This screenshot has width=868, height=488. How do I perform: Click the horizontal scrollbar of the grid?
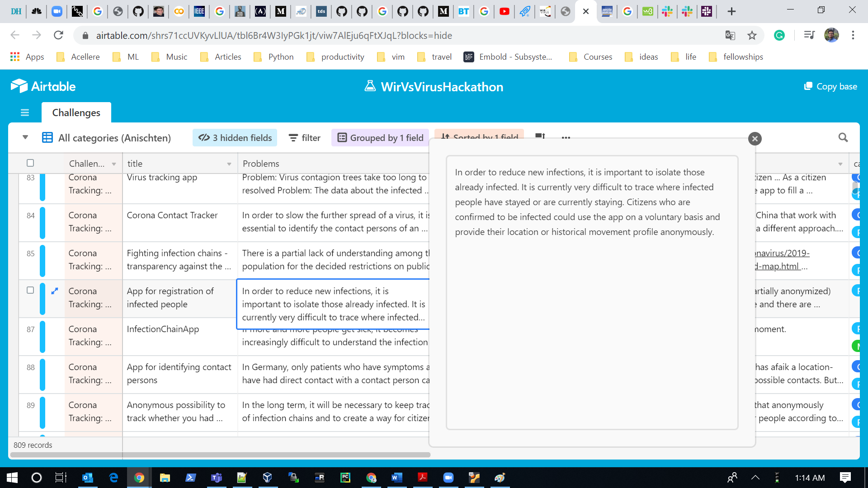click(220, 455)
